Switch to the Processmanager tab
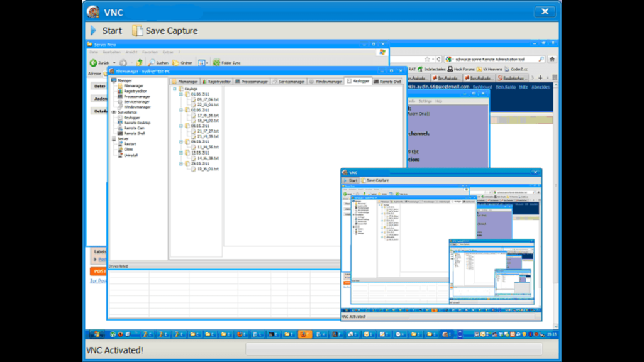Viewport: 644px width, 362px height. pos(252,81)
